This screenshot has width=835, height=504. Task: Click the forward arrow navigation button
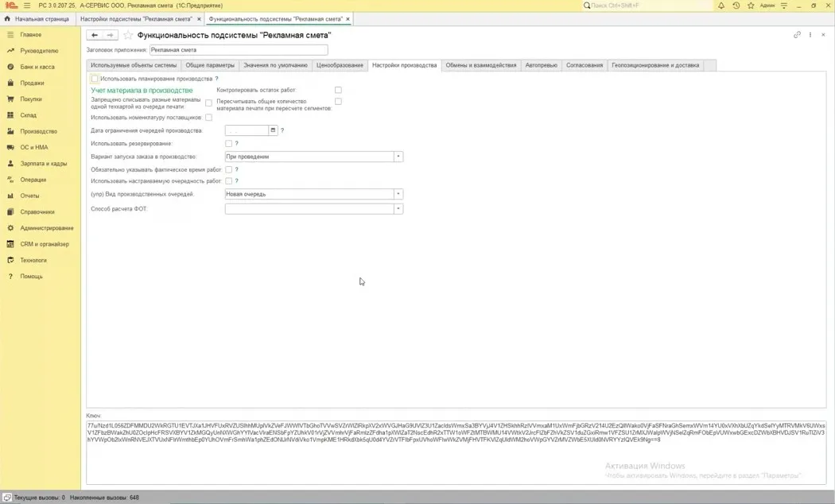[110, 35]
